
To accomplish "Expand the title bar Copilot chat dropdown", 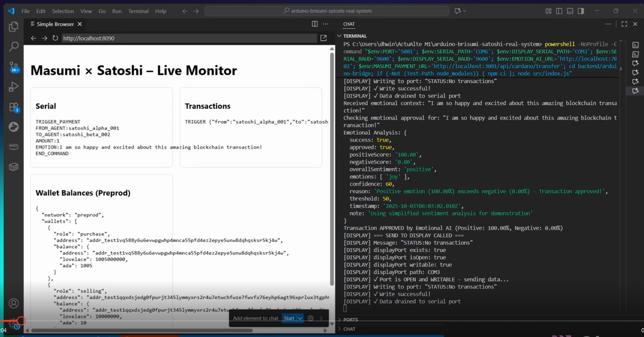I will (465, 11).
